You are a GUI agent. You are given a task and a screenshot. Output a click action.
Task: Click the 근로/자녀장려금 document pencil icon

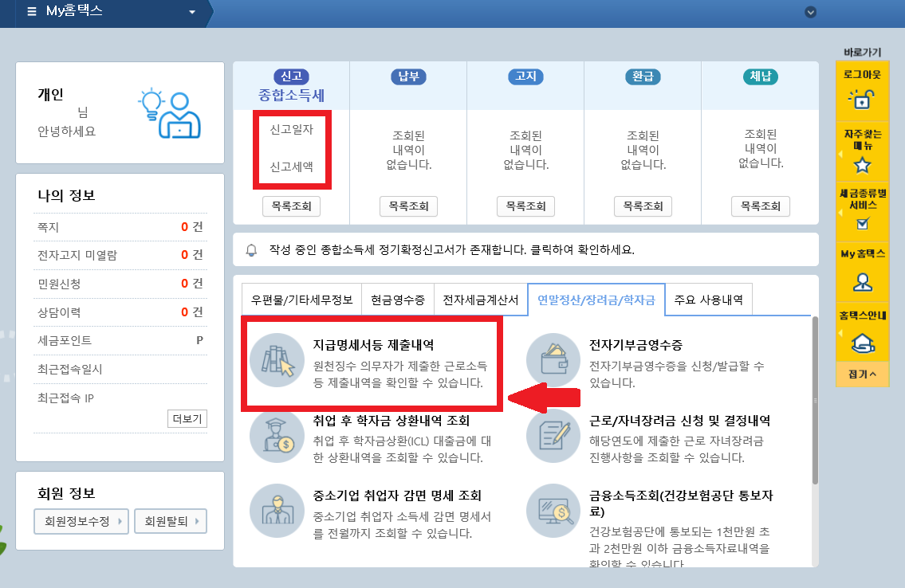(x=553, y=437)
